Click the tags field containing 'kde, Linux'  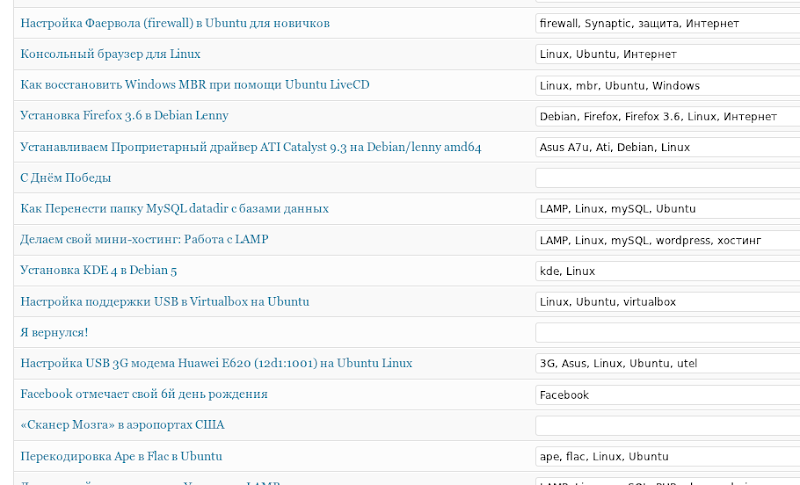[x=667, y=271]
